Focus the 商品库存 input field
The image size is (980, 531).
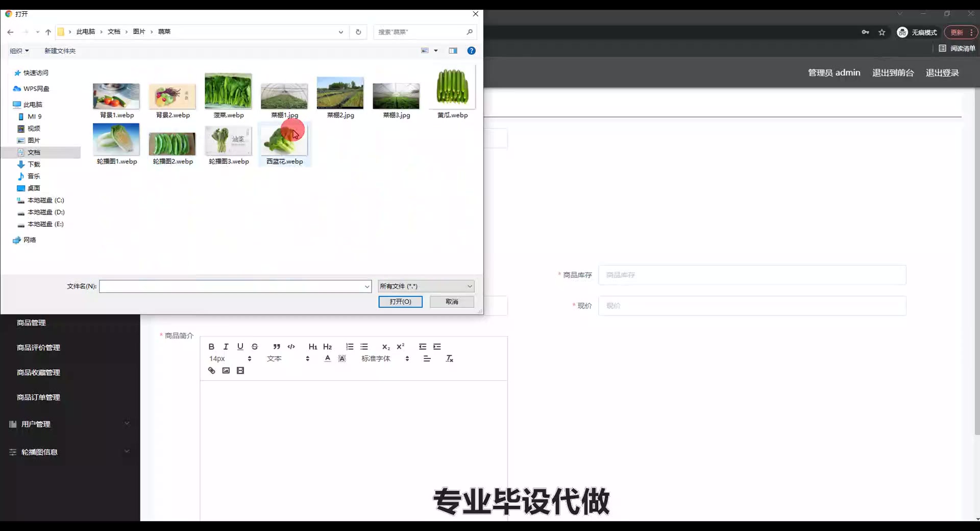point(752,275)
